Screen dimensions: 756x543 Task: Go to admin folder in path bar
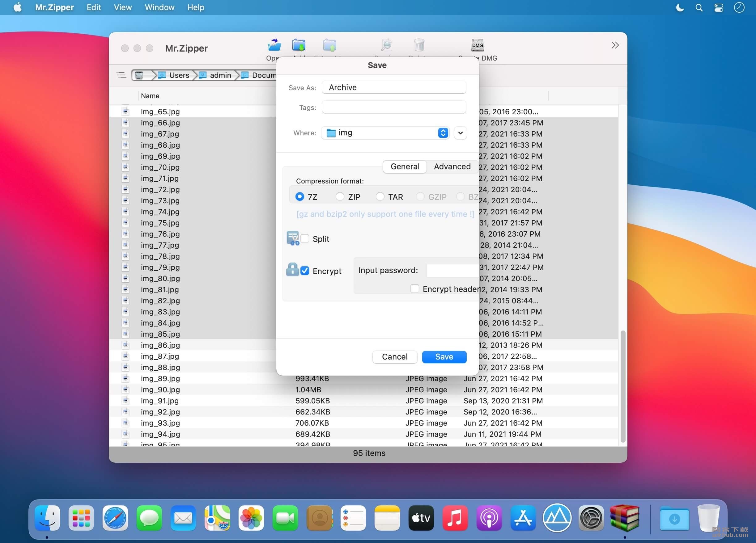(x=215, y=75)
